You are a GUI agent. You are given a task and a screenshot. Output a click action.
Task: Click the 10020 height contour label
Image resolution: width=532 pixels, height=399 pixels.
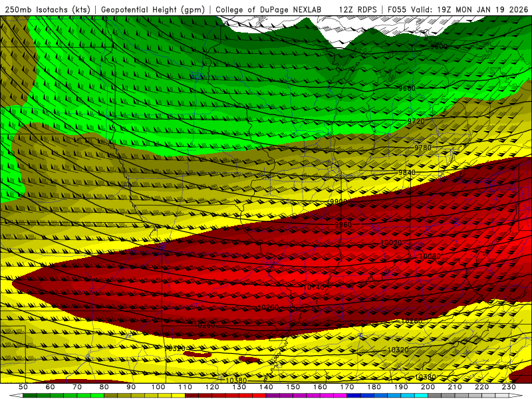[x=391, y=243]
